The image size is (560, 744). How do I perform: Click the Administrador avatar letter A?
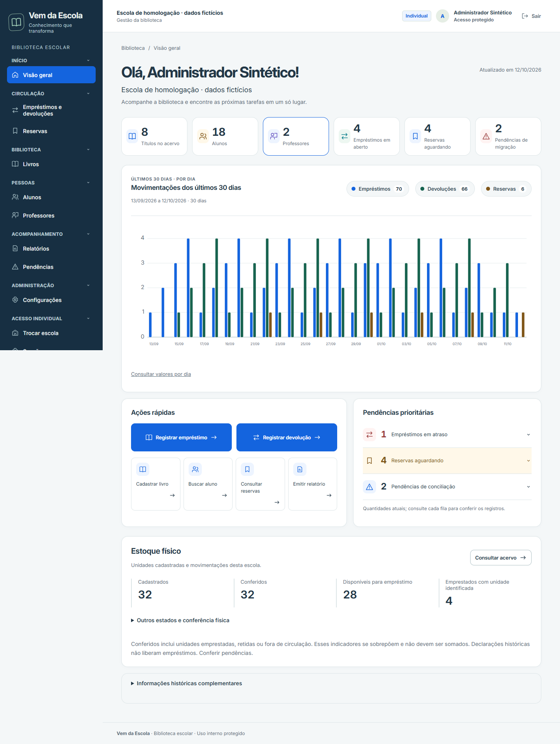(443, 16)
